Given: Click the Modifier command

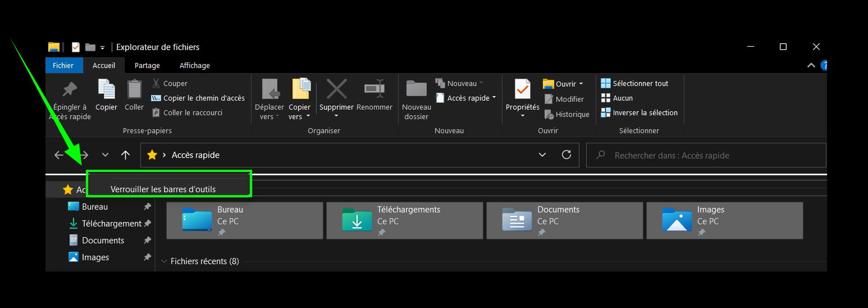Looking at the screenshot, I should click(564, 99).
